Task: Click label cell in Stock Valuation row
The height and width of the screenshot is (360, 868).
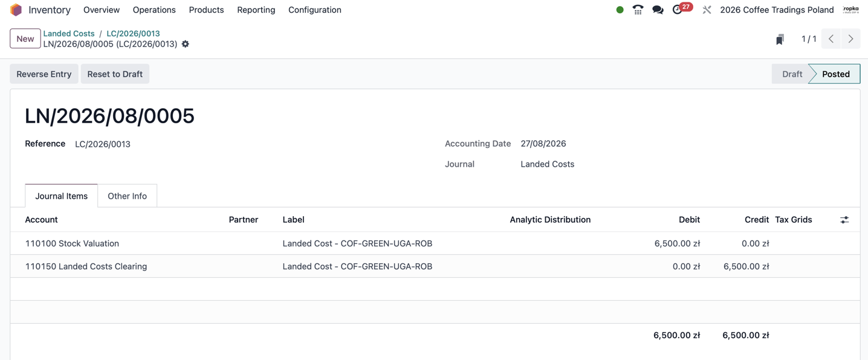Action: click(357, 243)
